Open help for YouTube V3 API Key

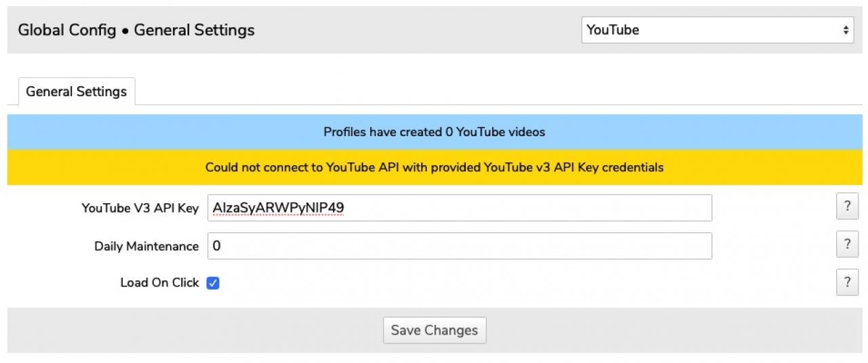pyautogui.click(x=847, y=207)
